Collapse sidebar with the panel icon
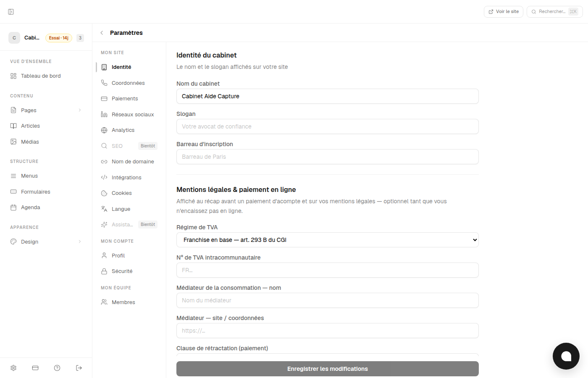Screen dimensions: 588x378 point(11,12)
